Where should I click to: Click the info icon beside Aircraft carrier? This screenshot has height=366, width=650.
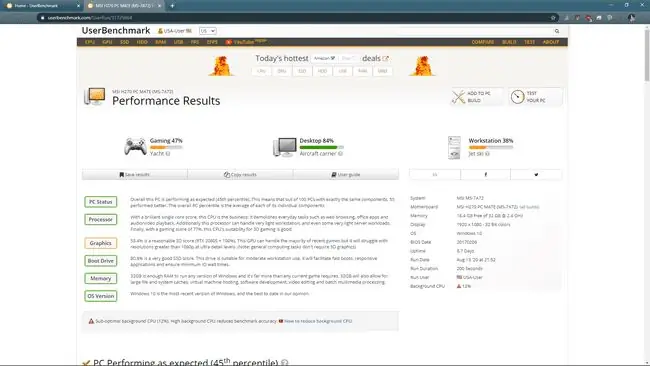pyautogui.click(x=340, y=154)
